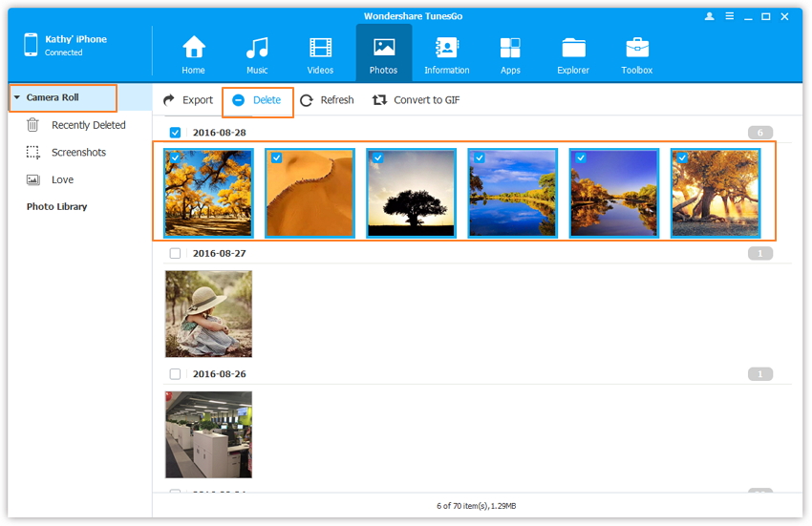This screenshot has height=526, width=812.
Task: Select the 2016-08-26 date group checkbox
Action: coord(175,374)
